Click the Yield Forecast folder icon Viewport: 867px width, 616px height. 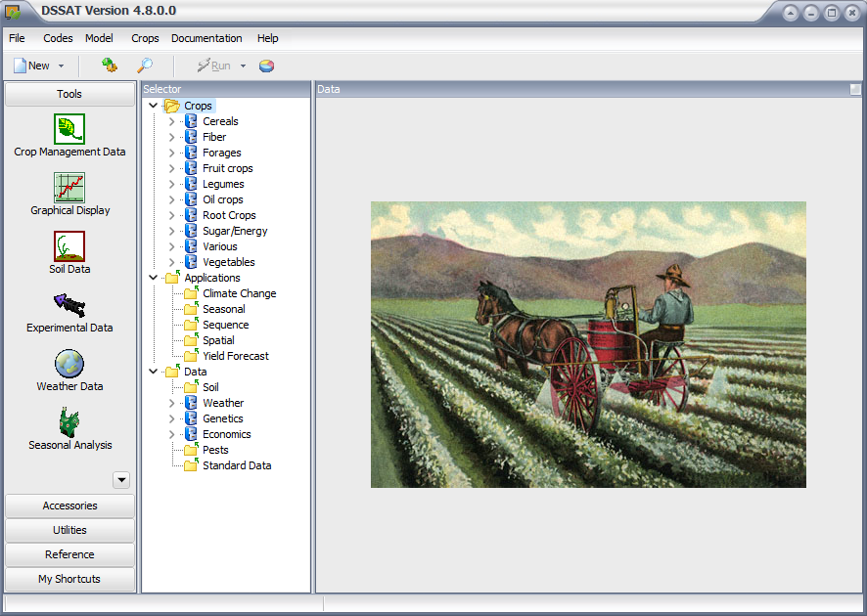point(191,355)
